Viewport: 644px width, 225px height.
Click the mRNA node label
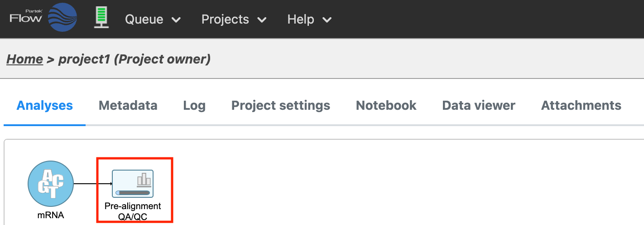[x=51, y=215]
